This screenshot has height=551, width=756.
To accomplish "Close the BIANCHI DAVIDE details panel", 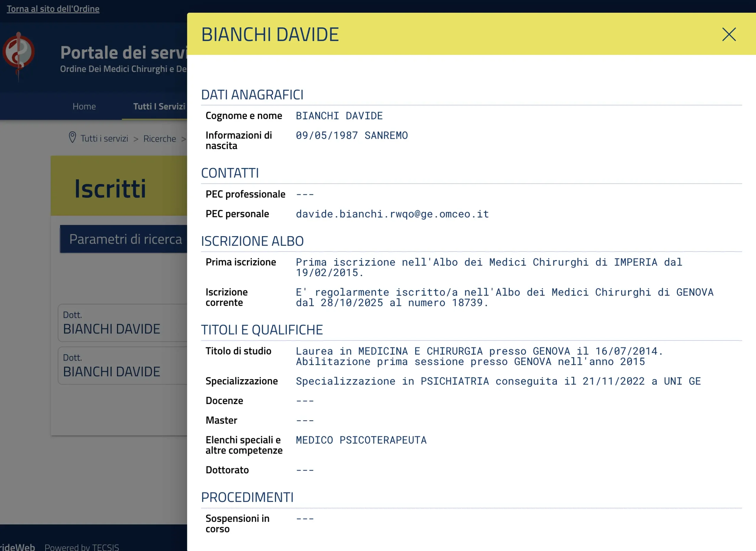I will 729,34.
